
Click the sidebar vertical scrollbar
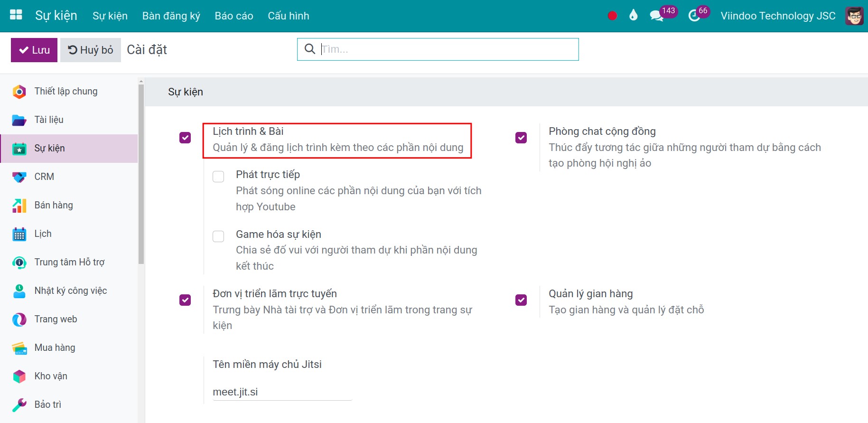pyautogui.click(x=141, y=174)
